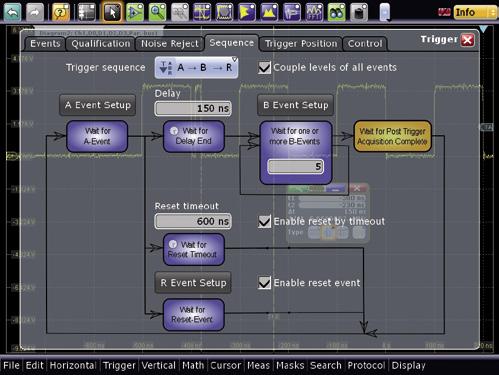This screenshot has width=499, height=375.
Task: Click the Redo arrow icon
Action: coord(35,12)
